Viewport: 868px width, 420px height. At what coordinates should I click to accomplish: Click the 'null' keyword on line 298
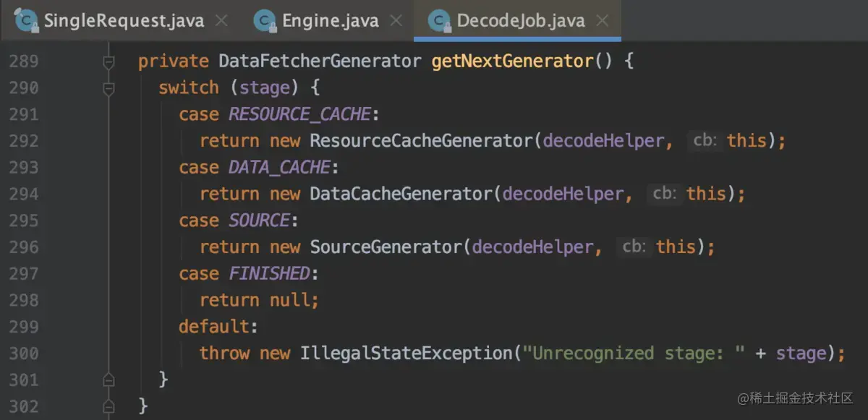pyautogui.click(x=290, y=300)
